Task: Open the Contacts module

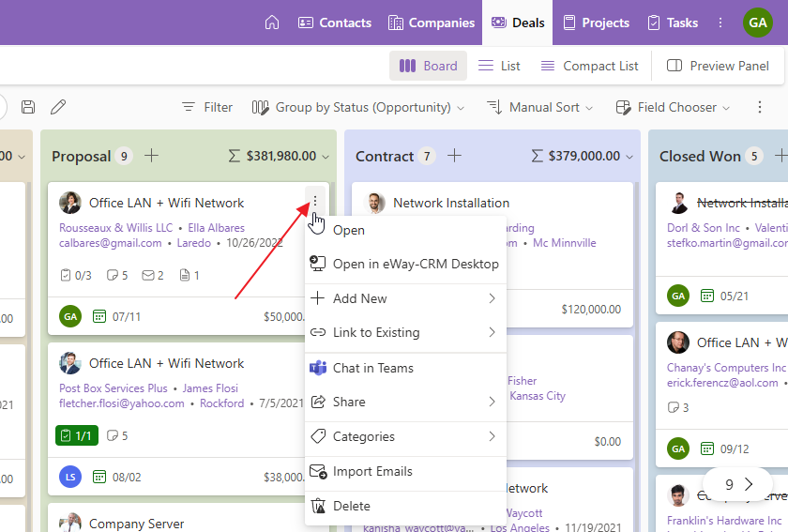Action: point(335,23)
